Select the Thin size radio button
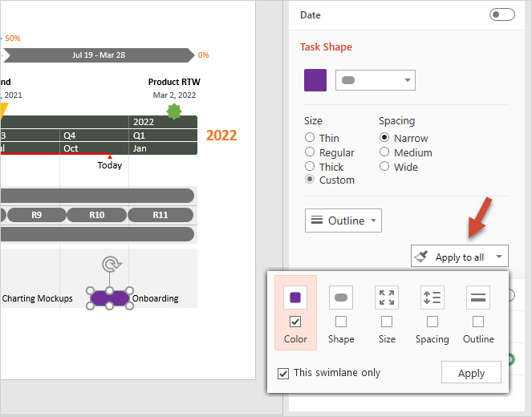This screenshot has width=532, height=417. 310,137
